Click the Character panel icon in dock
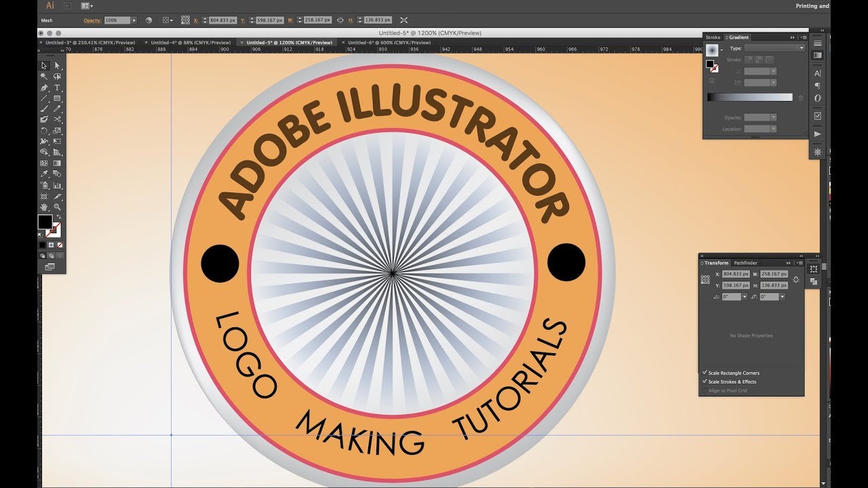This screenshot has width=868, height=488. [x=818, y=73]
